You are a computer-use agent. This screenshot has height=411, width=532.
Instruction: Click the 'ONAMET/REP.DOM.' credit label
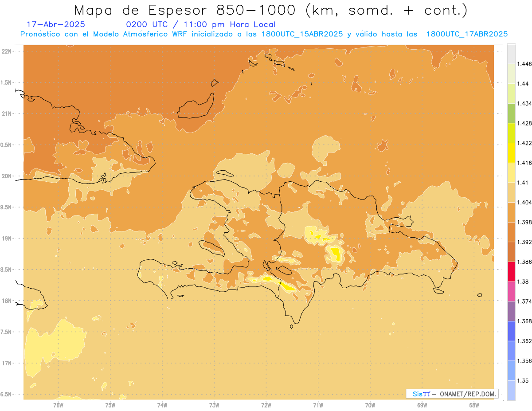pos(468,394)
